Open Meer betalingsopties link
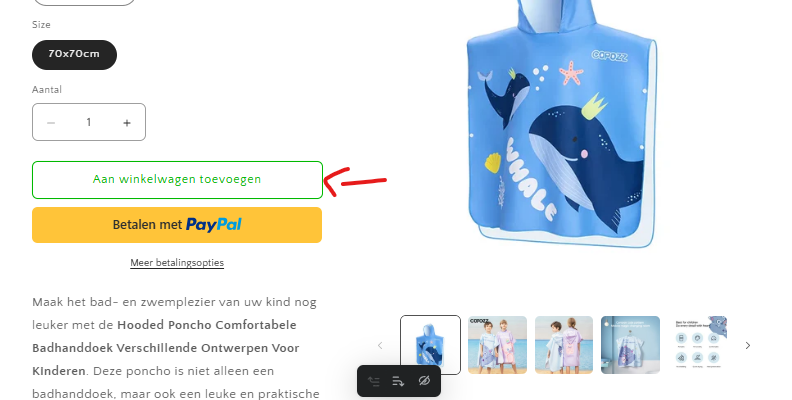This screenshot has height=400, width=792. (177, 263)
